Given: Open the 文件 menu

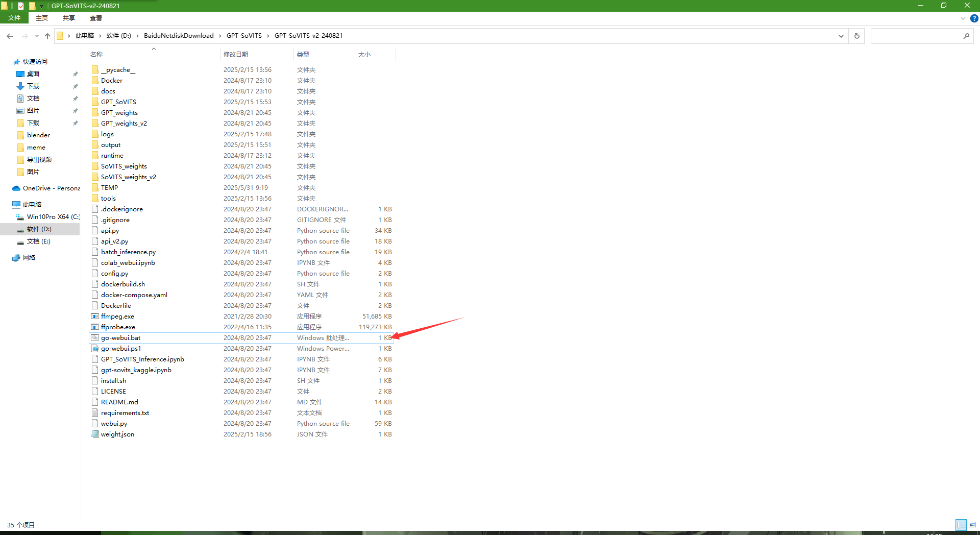Looking at the screenshot, I should coord(14,18).
